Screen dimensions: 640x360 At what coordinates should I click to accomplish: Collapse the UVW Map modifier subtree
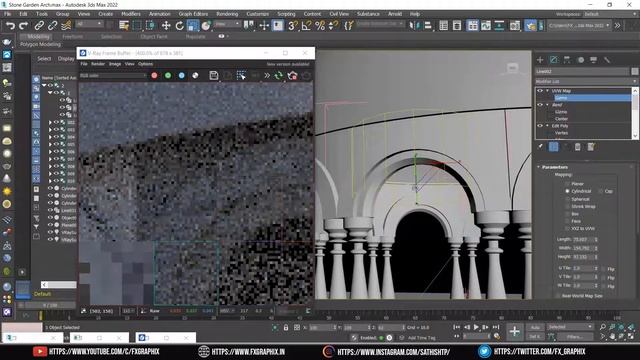(547, 91)
